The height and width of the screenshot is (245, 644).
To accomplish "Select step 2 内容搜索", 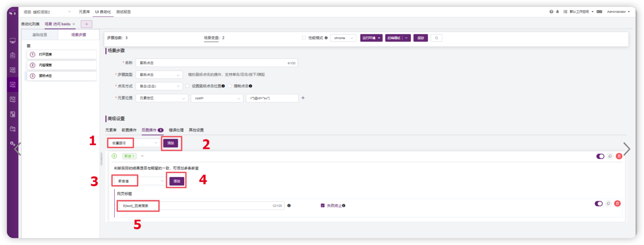I will tap(62, 65).
